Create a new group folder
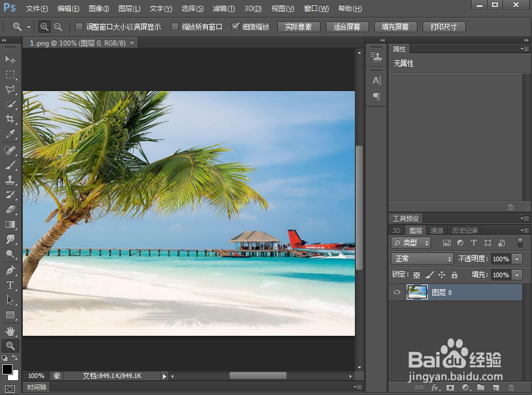The image size is (532, 395). tap(480, 387)
